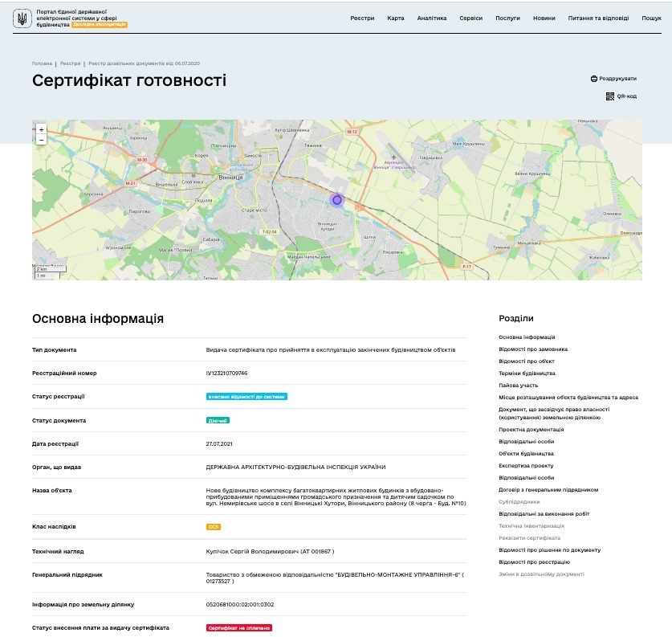672x637 pixels.
Task: Click the Вінниця city label on map
Action: pos(230,177)
